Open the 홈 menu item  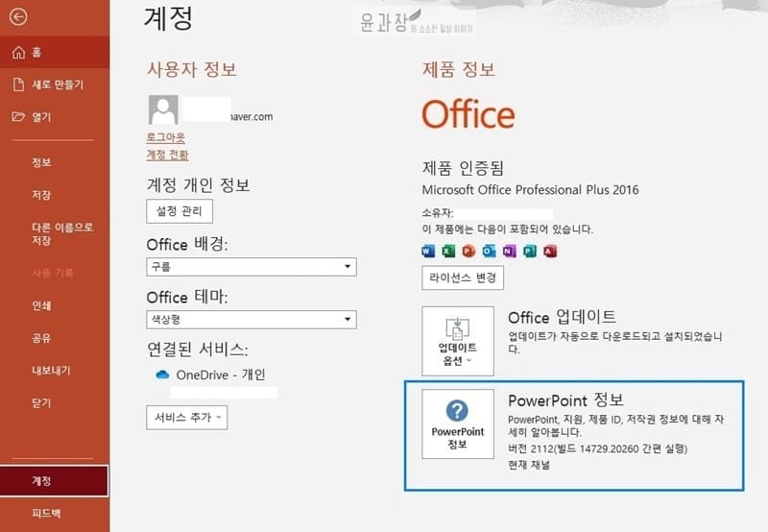(55, 52)
